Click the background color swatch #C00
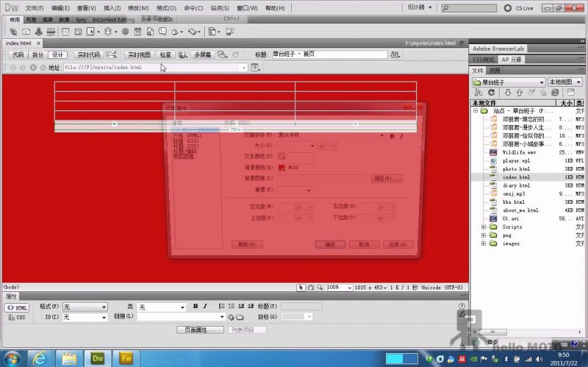The width and height of the screenshot is (588, 367). click(x=281, y=167)
